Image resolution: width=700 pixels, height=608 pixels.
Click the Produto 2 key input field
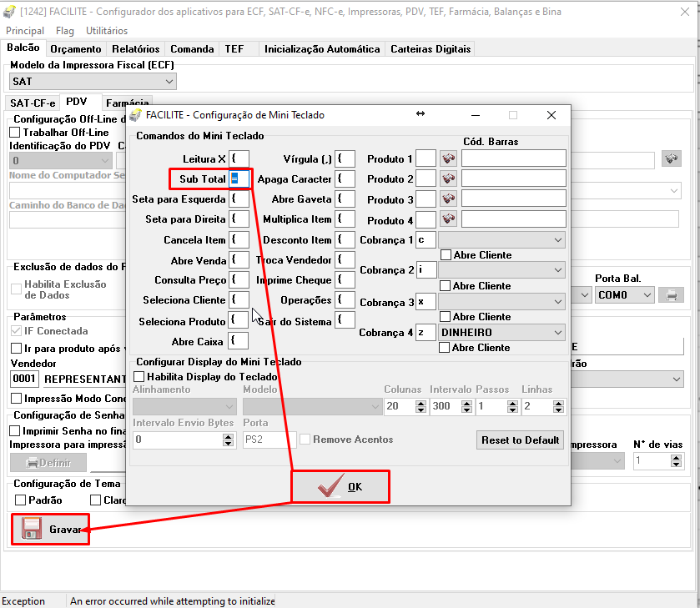(x=426, y=178)
